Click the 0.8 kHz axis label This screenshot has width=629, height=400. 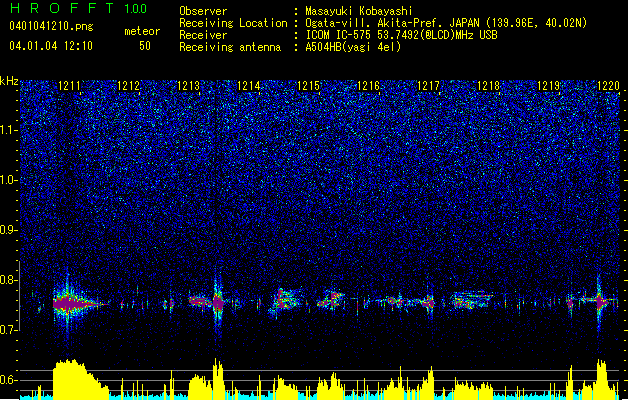(8, 280)
